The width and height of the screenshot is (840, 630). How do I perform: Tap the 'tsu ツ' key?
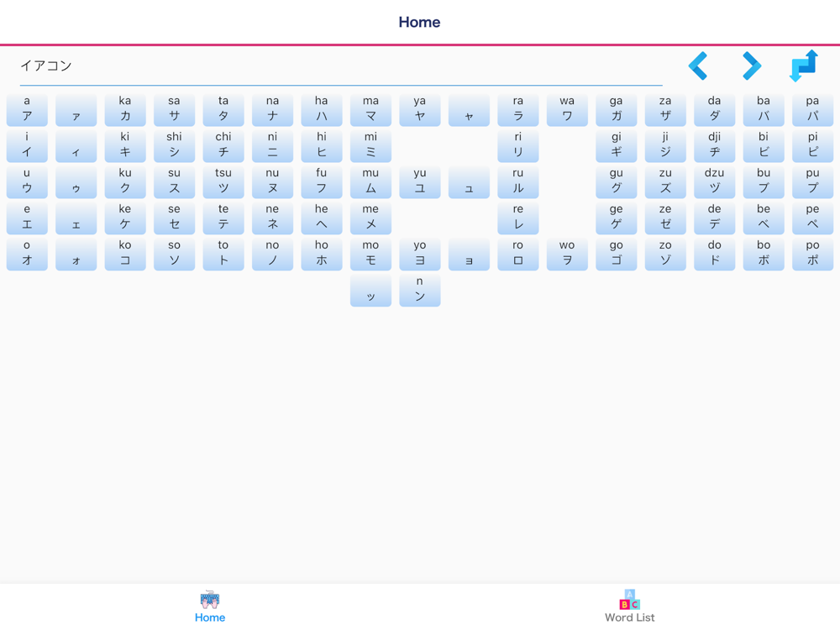pyautogui.click(x=223, y=182)
